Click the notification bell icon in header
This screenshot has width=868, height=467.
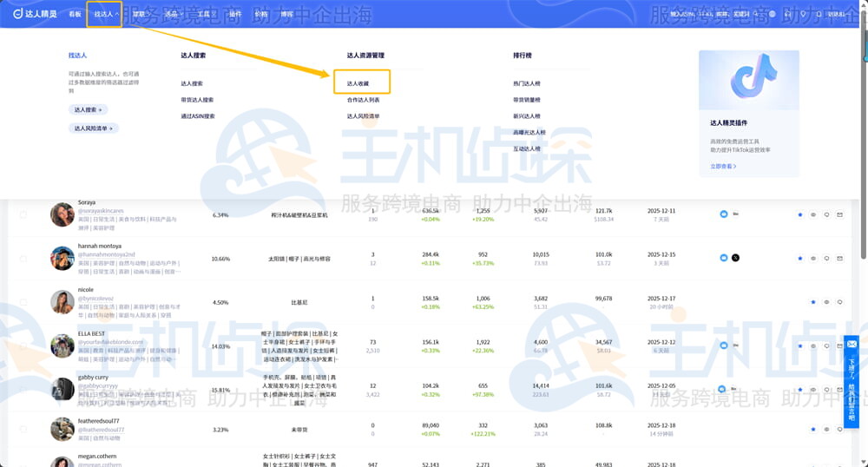819,14
